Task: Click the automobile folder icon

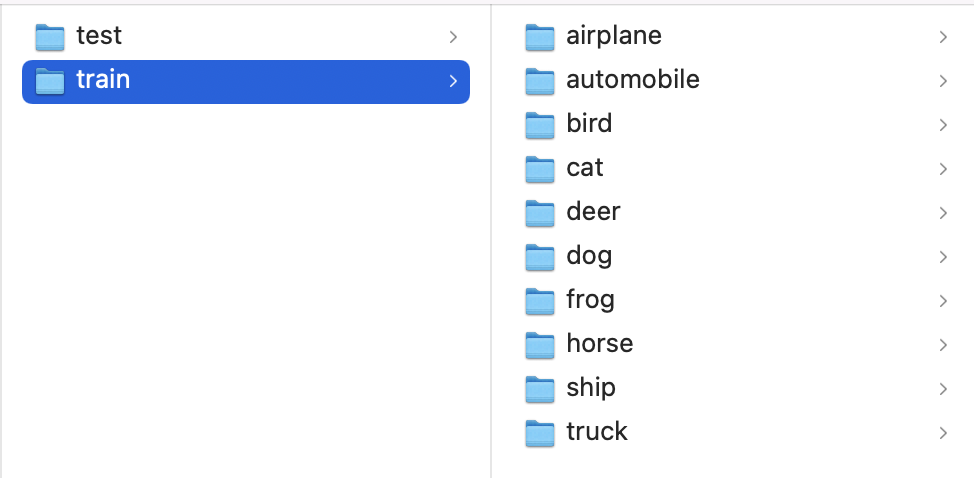Action: click(539, 81)
